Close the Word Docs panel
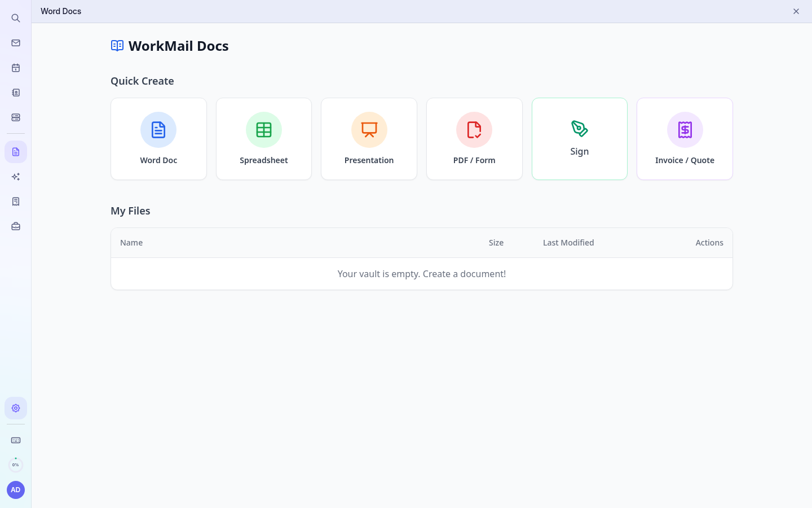This screenshot has height=508, width=812. [796, 11]
